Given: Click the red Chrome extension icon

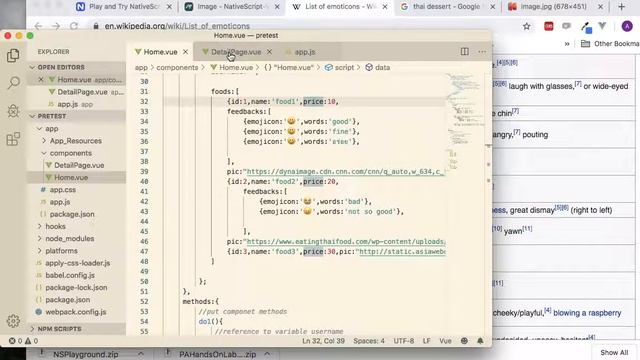Looking at the screenshot, I should click(549, 27).
